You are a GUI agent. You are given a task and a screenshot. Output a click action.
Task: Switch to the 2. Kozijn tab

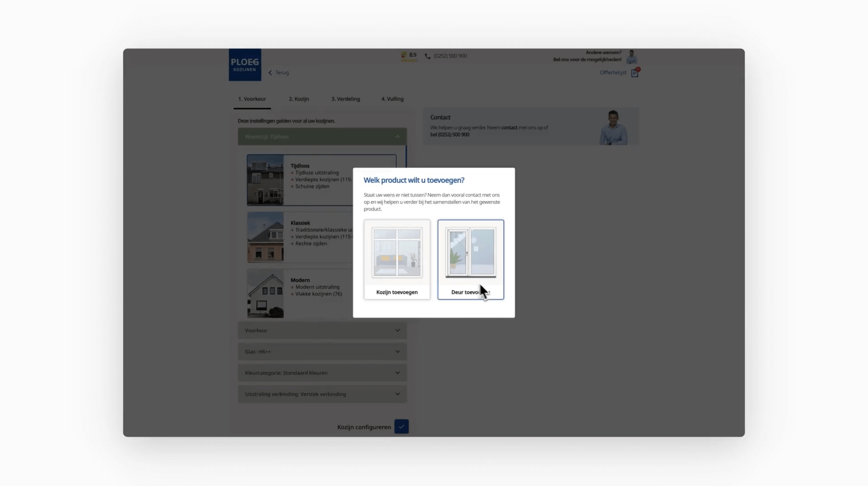[x=299, y=99]
